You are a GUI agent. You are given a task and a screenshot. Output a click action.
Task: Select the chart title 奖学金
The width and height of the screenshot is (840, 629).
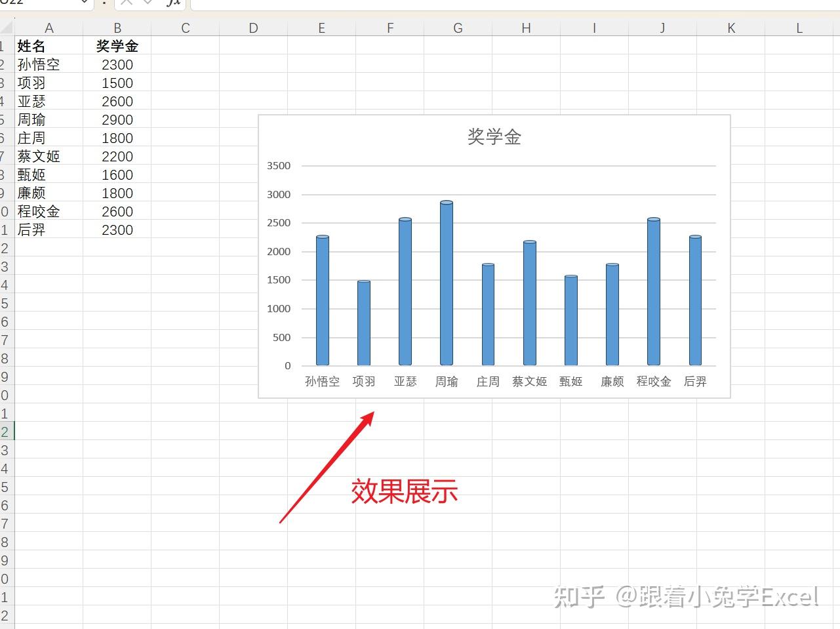495,136
